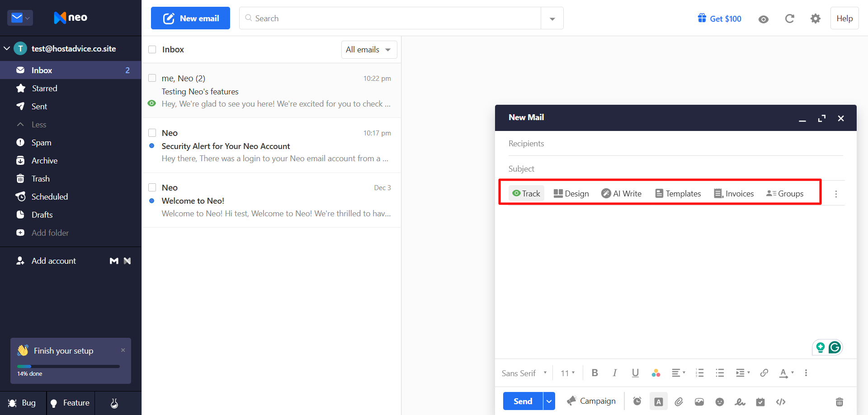The height and width of the screenshot is (415, 868).
Task: Open the Send options dropdown arrow
Action: tap(549, 401)
